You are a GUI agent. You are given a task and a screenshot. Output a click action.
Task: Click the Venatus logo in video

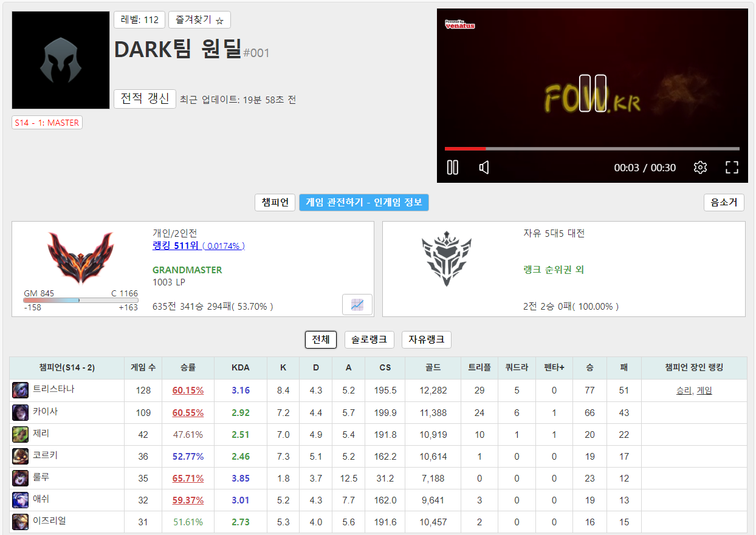point(460,24)
